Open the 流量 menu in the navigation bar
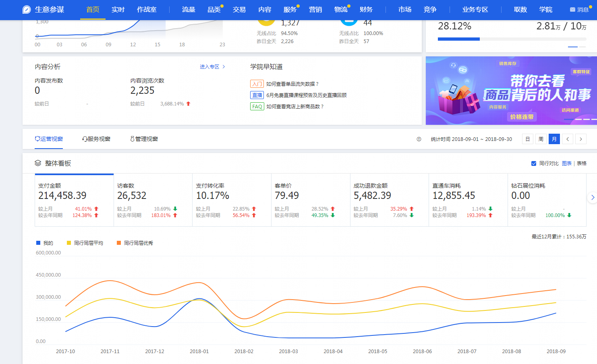Screen dimensions: 597x364 pos(189,10)
